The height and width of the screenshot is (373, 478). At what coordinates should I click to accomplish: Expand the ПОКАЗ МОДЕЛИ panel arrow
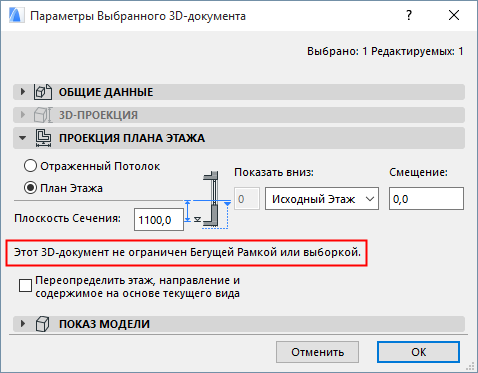[22, 324]
